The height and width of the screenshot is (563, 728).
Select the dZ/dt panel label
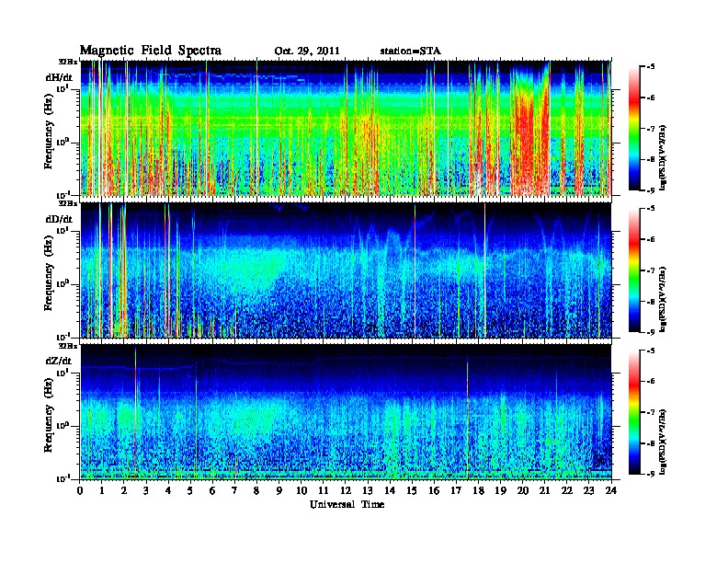59,361
